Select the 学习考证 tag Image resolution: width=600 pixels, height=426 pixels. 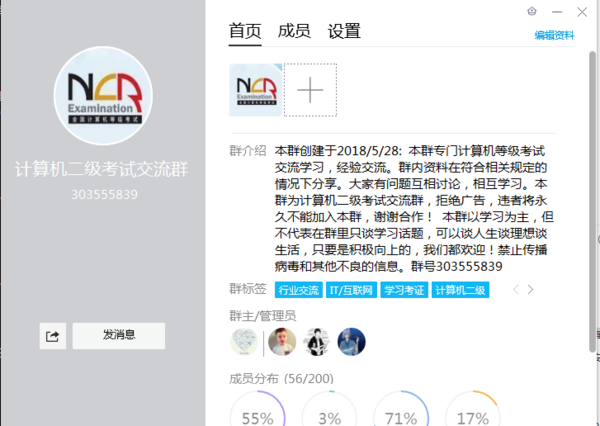tap(404, 290)
